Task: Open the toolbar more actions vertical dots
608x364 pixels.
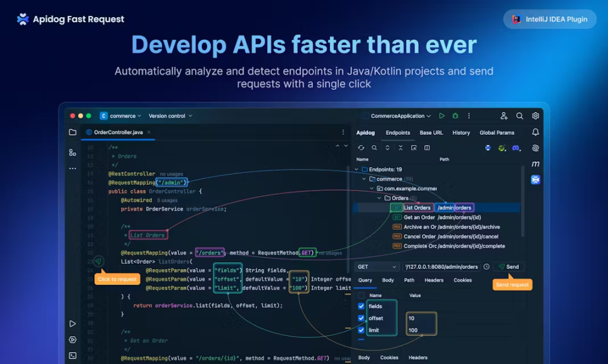Action: pos(469,115)
